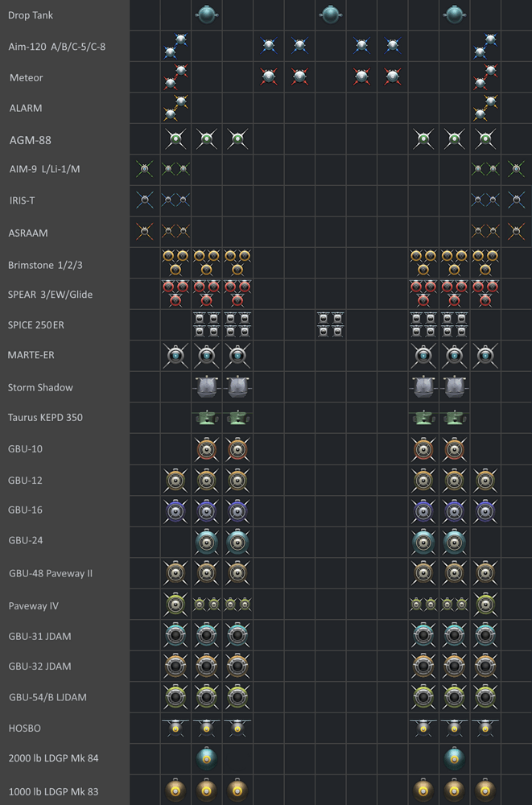This screenshot has width=532, height=805.
Task: Click the "Storm Shadow" label
Action: click(x=40, y=388)
